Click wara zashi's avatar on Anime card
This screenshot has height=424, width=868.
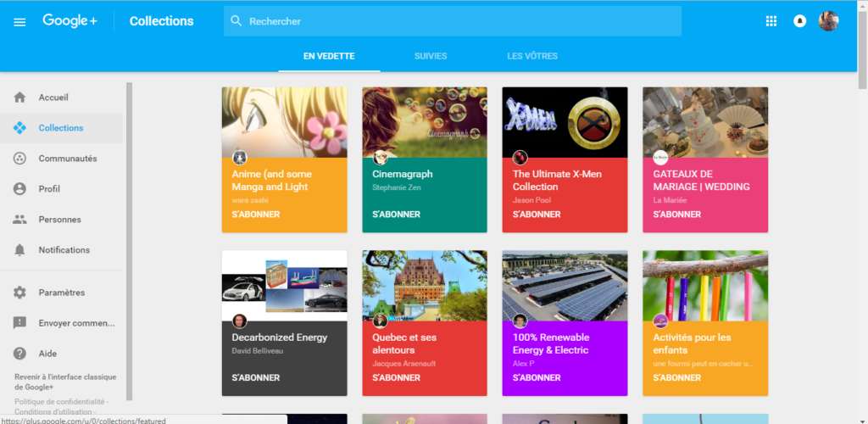click(x=239, y=158)
